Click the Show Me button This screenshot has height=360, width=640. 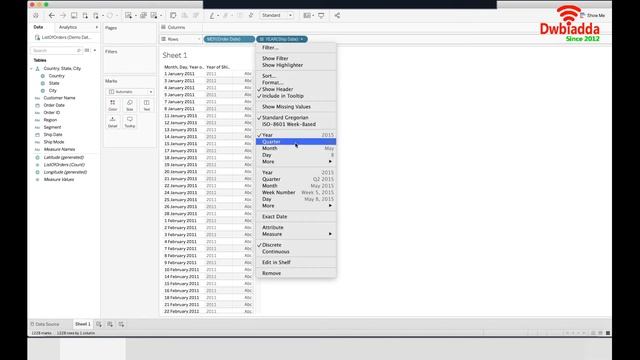pos(593,16)
